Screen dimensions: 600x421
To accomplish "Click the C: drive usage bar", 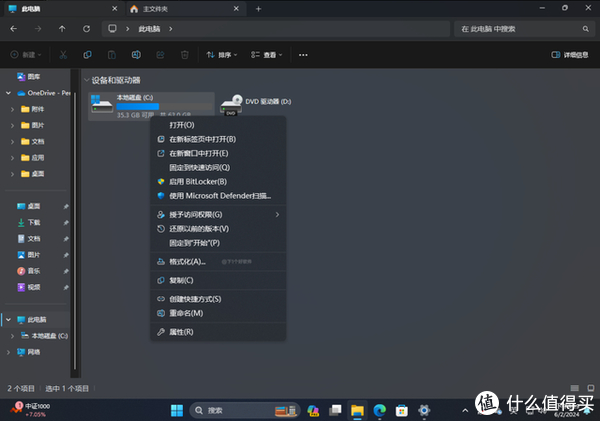I will [x=164, y=106].
